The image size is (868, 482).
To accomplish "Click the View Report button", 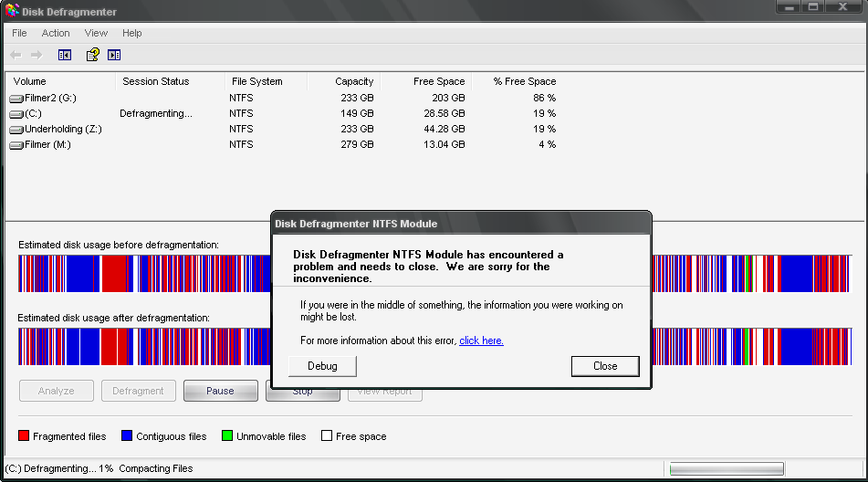I will coord(385,394).
